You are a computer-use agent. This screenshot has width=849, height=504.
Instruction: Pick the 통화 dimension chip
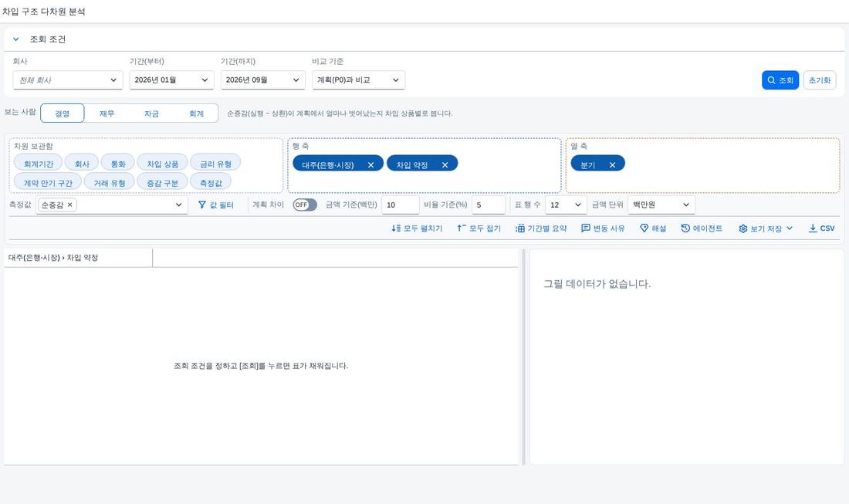[118, 164]
